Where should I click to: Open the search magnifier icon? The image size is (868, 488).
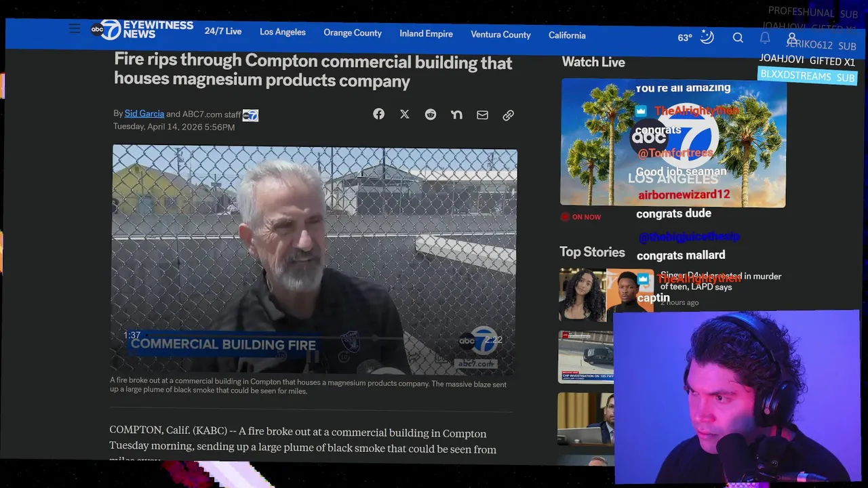(x=738, y=38)
